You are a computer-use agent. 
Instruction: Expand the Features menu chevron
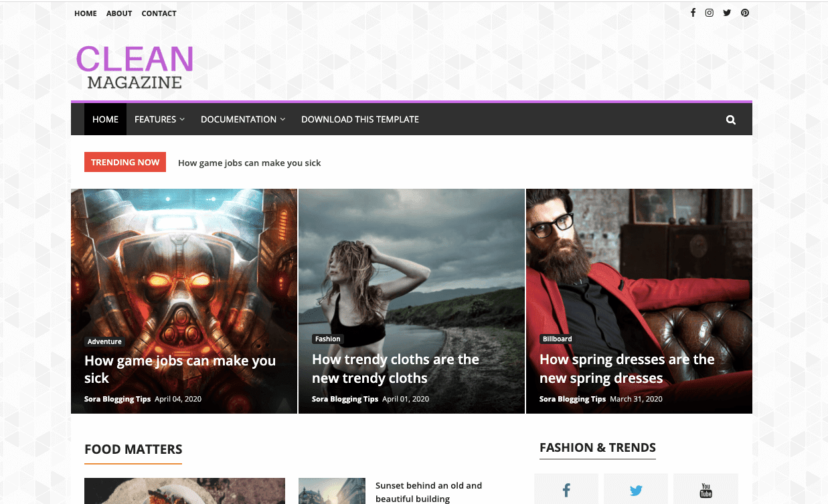(182, 119)
